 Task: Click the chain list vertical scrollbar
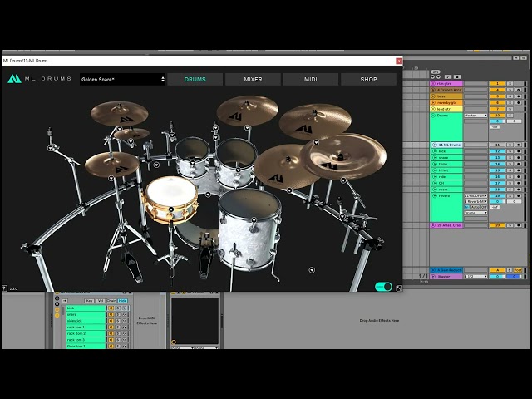[x=63, y=312]
